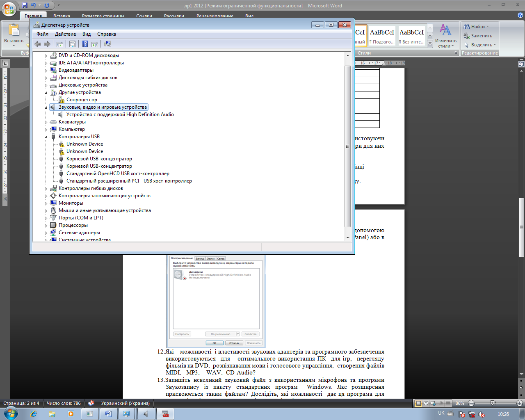The image size is (525, 420).
Task: Open the Действие menu in Device Manager
Action: point(65,34)
